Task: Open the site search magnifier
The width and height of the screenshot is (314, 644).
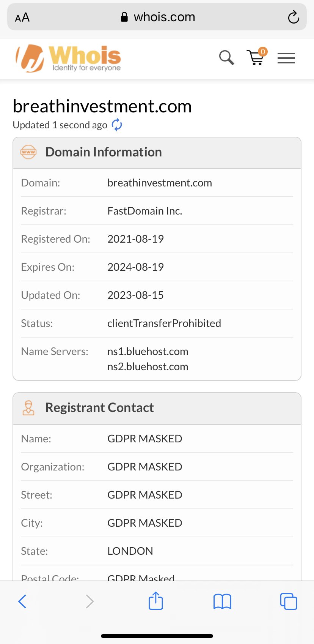Action: pyautogui.click(x=226, y=58)
